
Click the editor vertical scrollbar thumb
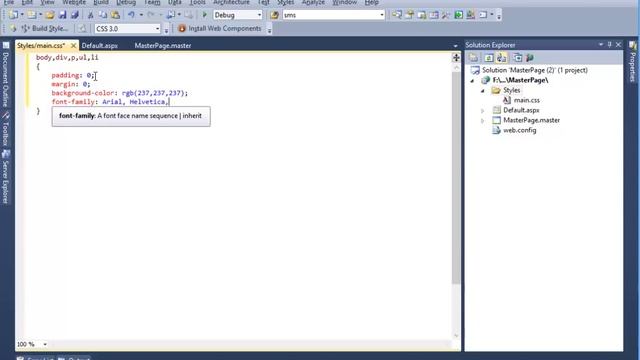[456, 178]
